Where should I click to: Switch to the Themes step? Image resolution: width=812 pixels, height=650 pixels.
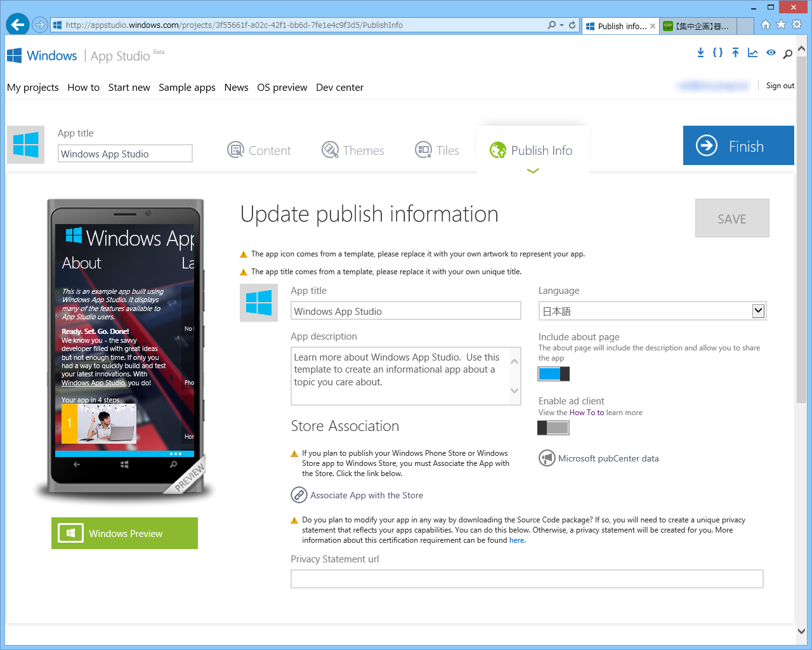[x=353, y=150]
